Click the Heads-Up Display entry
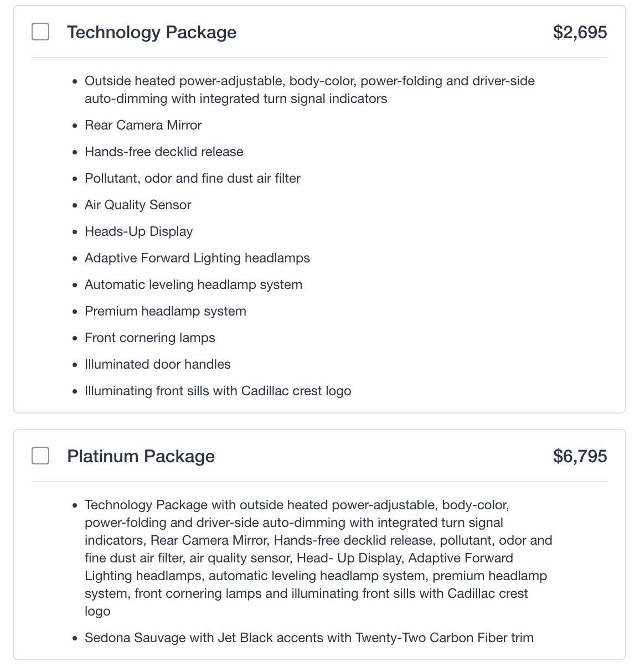This screenshot has width=640, height=672. [x=138, y=231]
